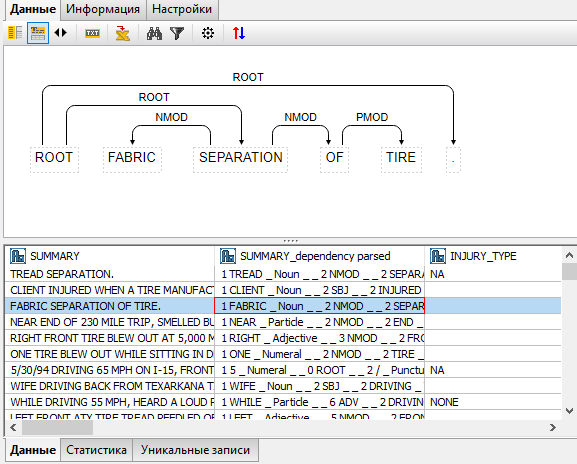Click horizontal scrollbar right arrow

553,427
